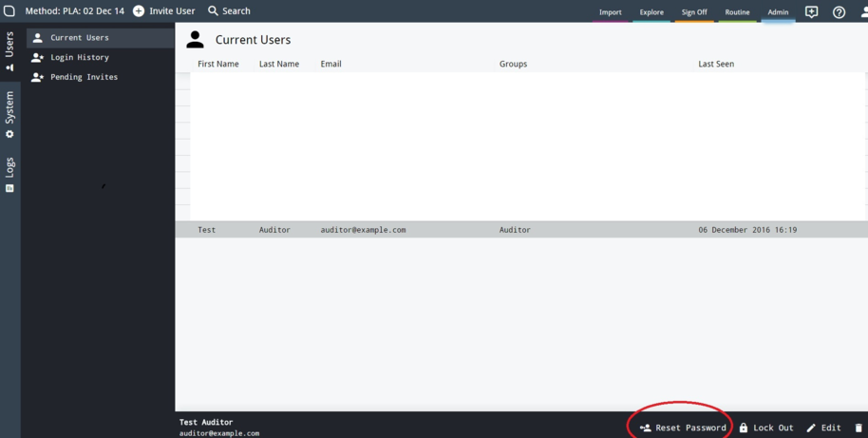Click the Auditor group cell
This screenshot has height=438, width=868.
(x=515, y=230)
